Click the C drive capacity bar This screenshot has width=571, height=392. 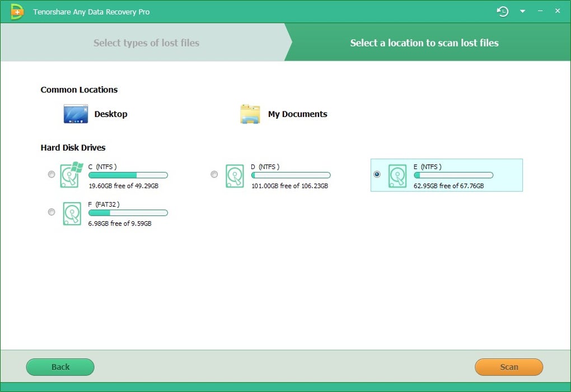(x=128, y=175)
